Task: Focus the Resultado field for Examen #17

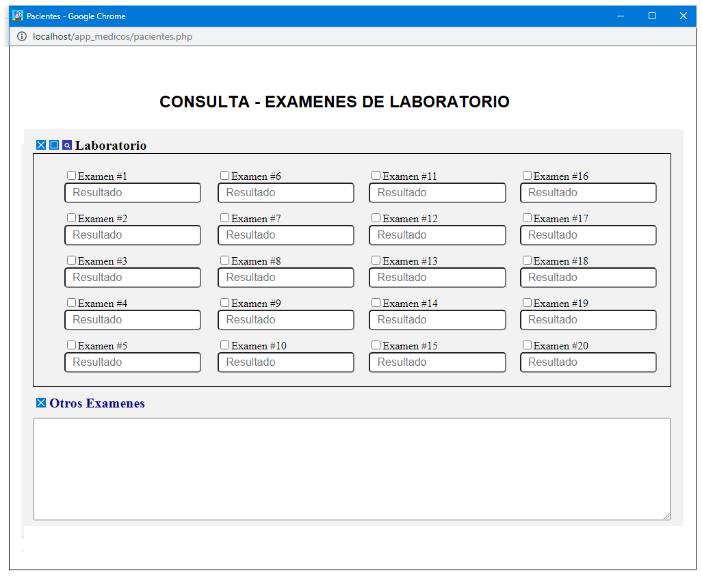Action: click(588, 235)
